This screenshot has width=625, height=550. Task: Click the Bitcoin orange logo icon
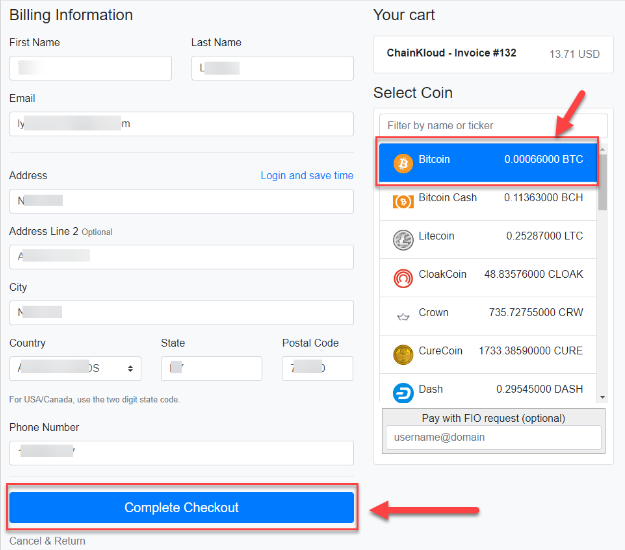coord(403,163)
